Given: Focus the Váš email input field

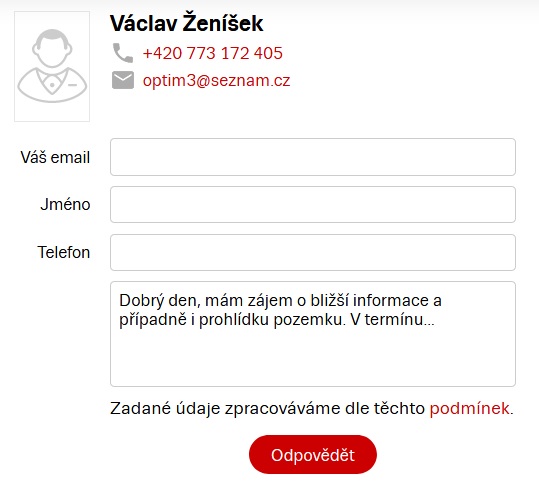Looking at the screenshot, I should coord(313,157).
